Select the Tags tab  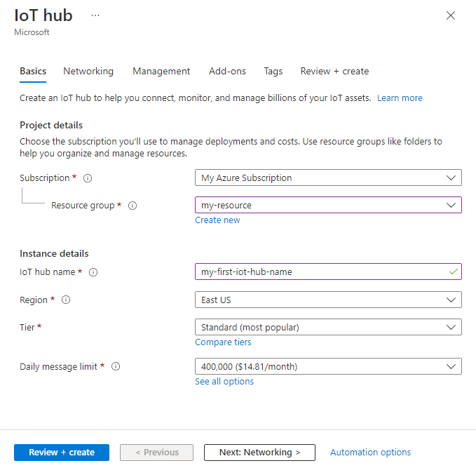[x=273, y=72]
